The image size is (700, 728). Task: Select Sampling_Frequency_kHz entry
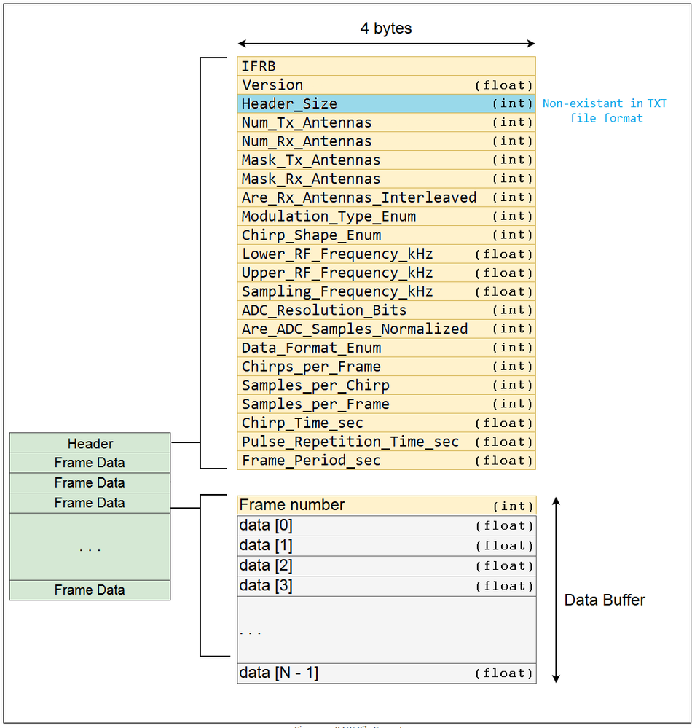[386, 291]
